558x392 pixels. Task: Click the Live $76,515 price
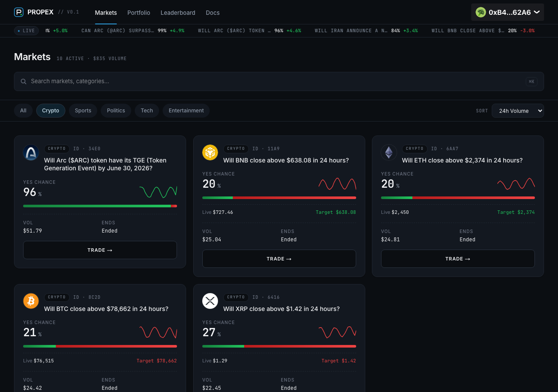(x=38, y=361)
